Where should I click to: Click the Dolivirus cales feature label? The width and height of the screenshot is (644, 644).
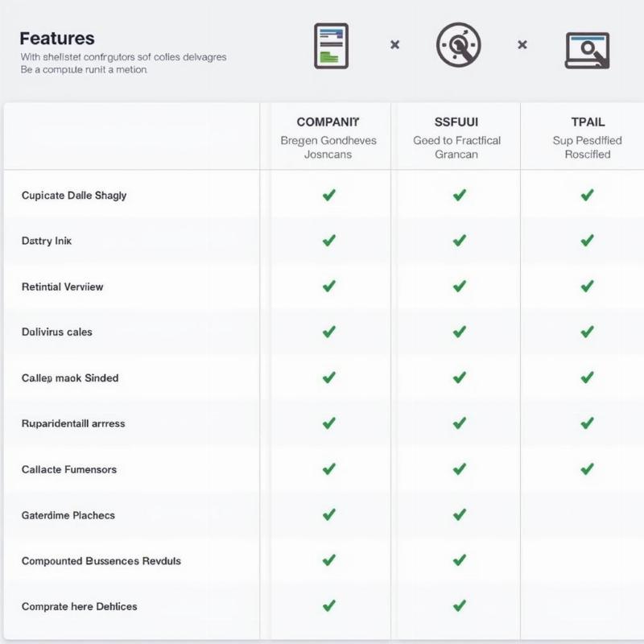click(57, 332)
